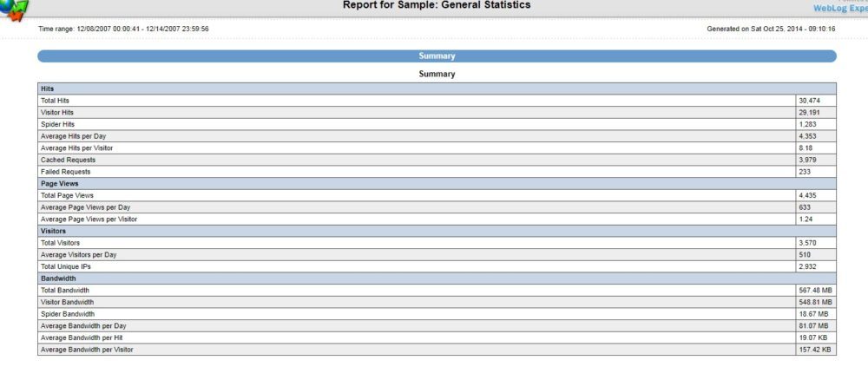Click the Total Bandwidth value 567.48 MB
This screenshot has height=380, width=868.
(814, 290)
